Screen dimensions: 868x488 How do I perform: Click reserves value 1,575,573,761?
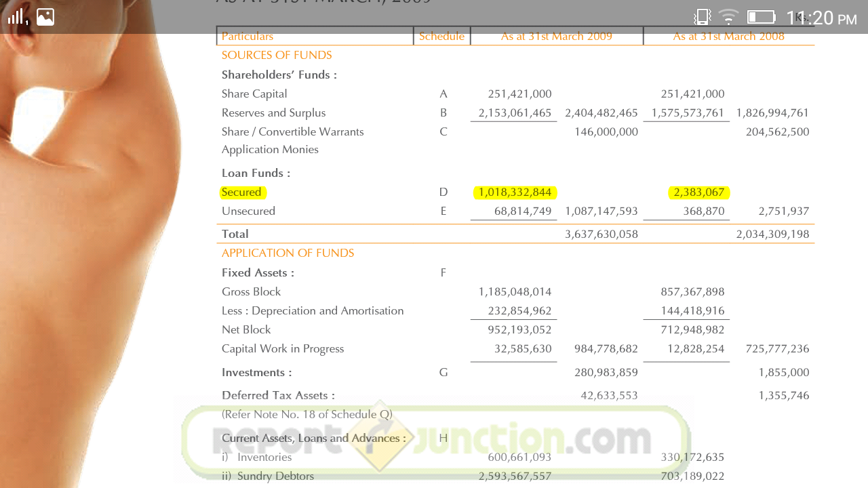point(688,113)
